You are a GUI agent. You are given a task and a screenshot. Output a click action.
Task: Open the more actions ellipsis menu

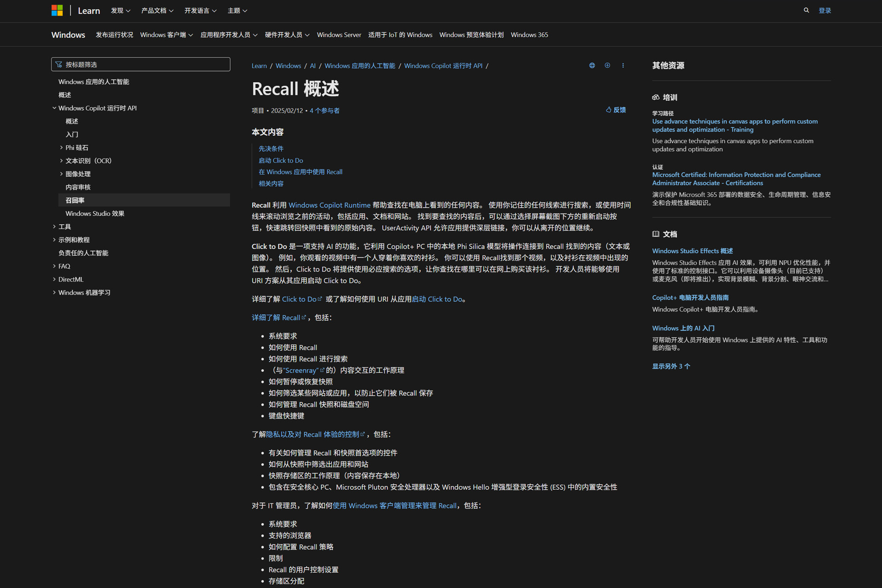pyautogui.click(x=623, y=66)
